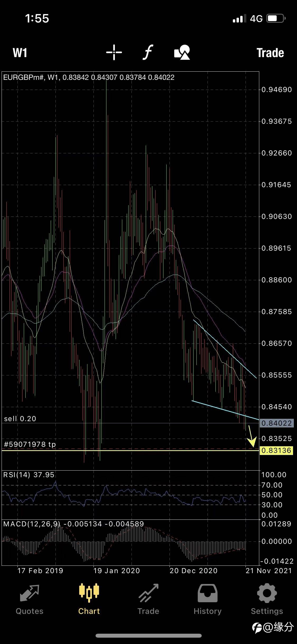Tap the 0.88600 price scale label
This screenshot has width=297, height=644.
click(277, 280)
